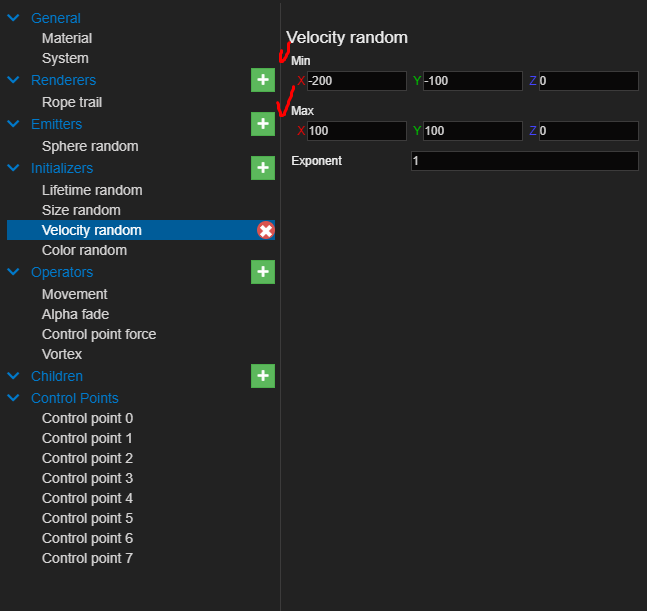Collapse the General section
The height and width of the screenshot is (611, 647).
coord(14,18)
